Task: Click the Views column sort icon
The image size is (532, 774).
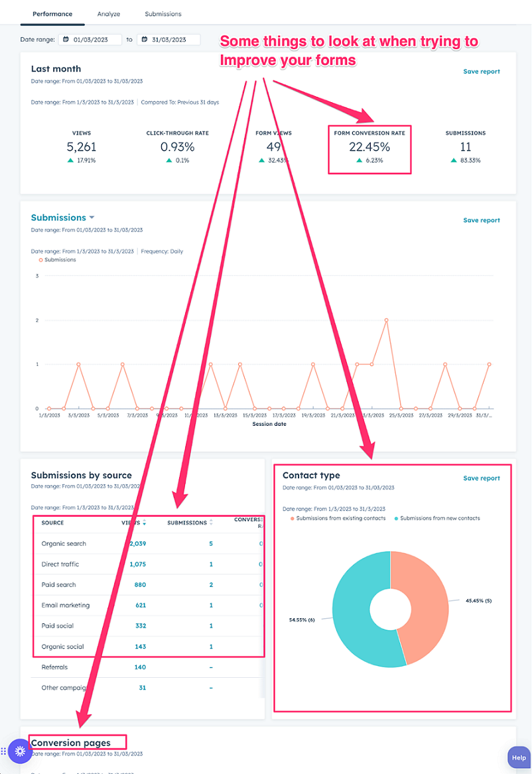Action: pyautogui.click(x=145, y=523)
